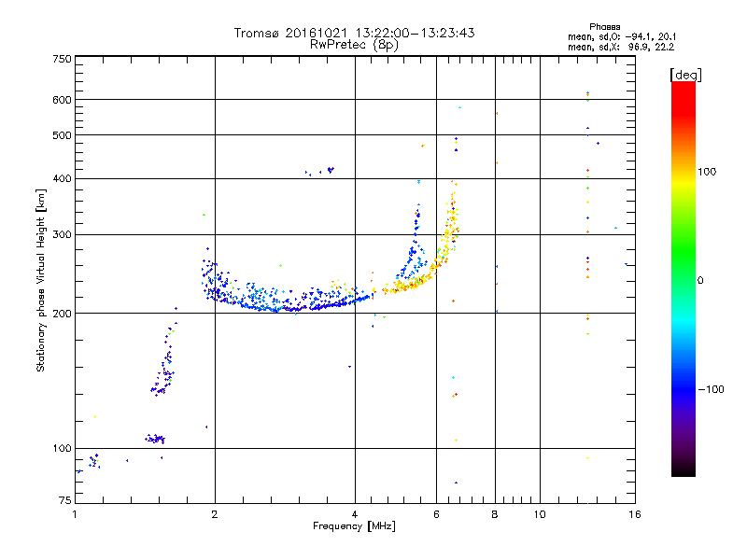Viewport: 747px width, 560px height.
Task: Click the y-axis tick label '300'
Action: [x=62, y=234]
